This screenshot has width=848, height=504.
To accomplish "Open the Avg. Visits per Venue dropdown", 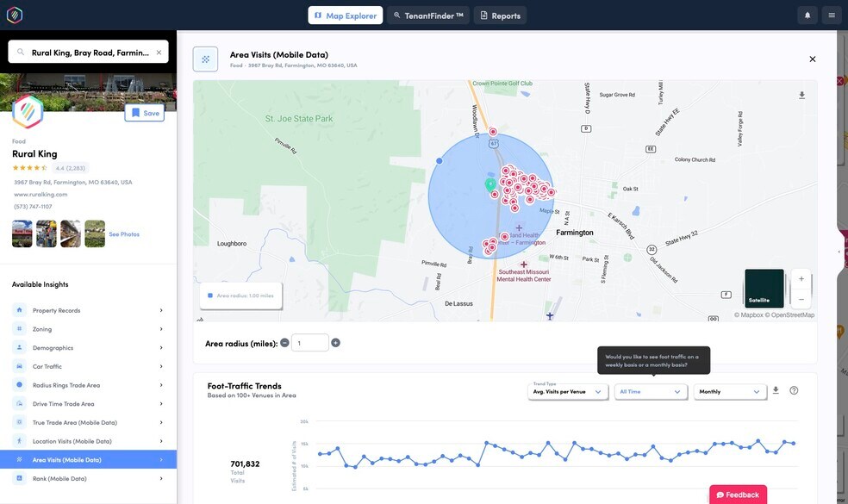I will click(x=566, y=391).
